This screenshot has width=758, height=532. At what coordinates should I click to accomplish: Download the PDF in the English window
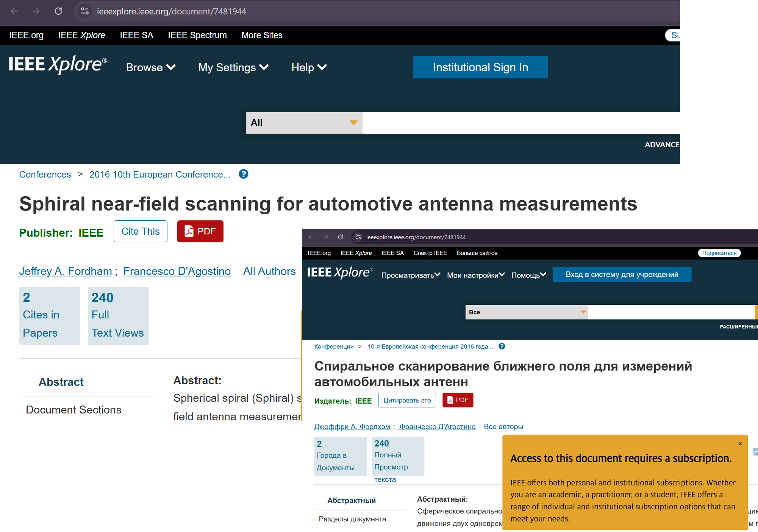[x=200, y=231]
